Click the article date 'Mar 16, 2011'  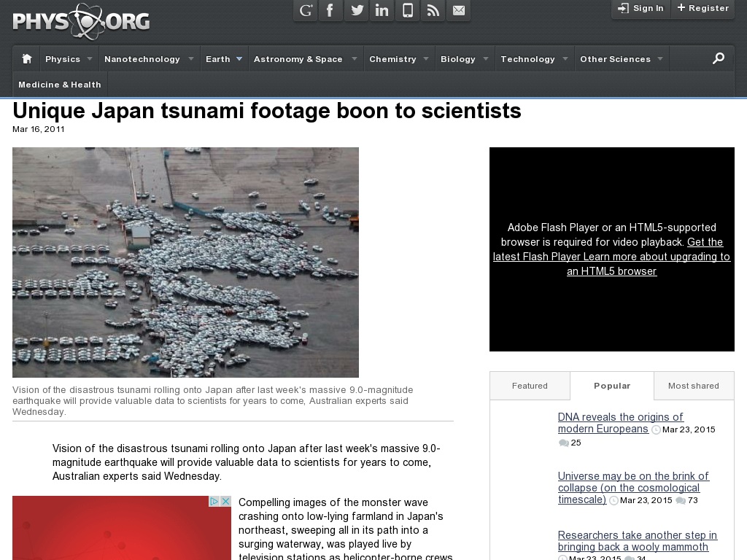39,129
